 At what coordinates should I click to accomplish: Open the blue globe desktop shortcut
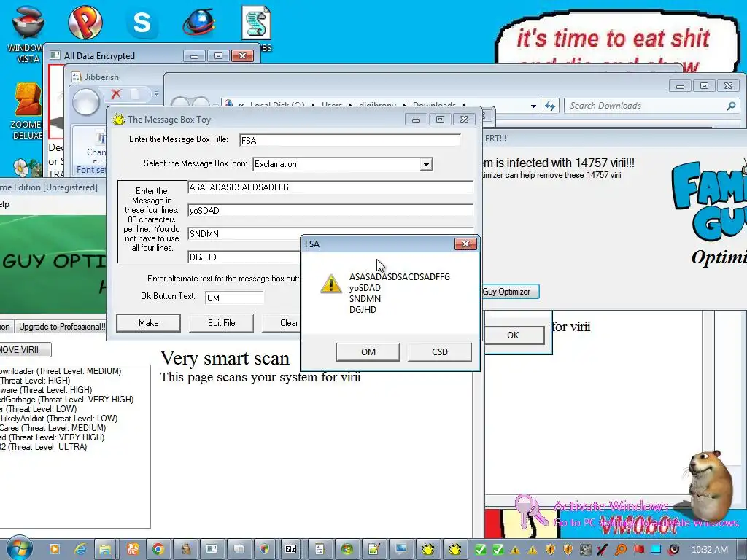[x=198, y=23]
